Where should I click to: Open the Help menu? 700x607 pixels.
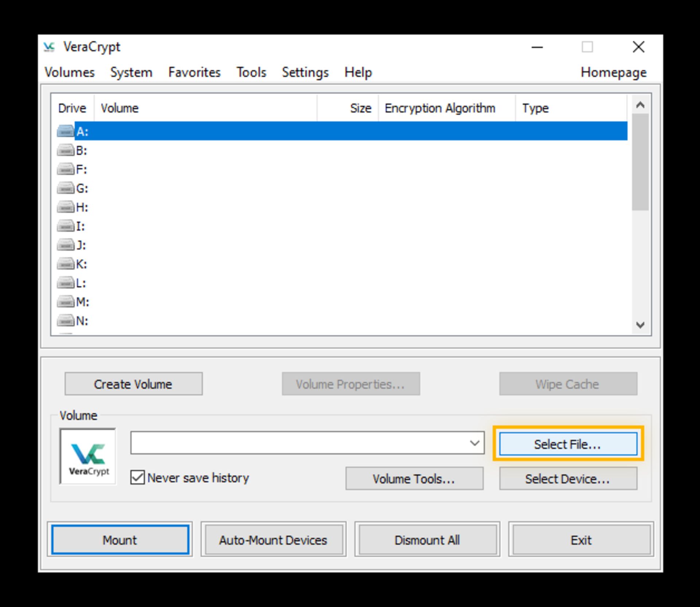click(358, 72)
